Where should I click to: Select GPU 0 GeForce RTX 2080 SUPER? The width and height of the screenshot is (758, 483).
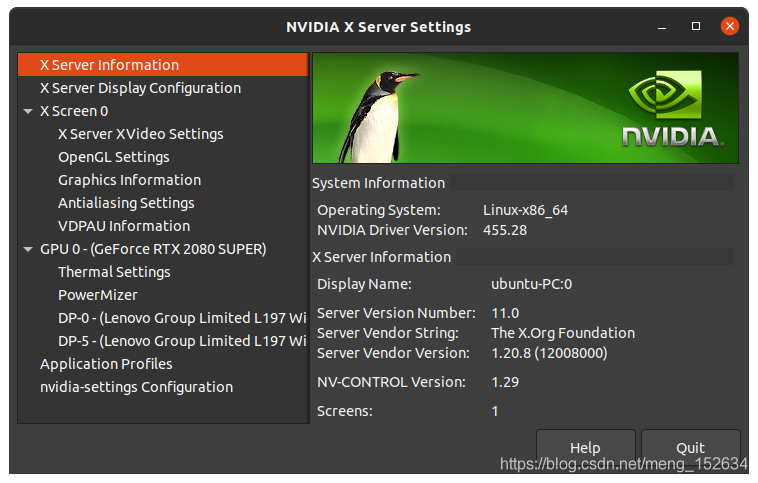tap(153, 249)
